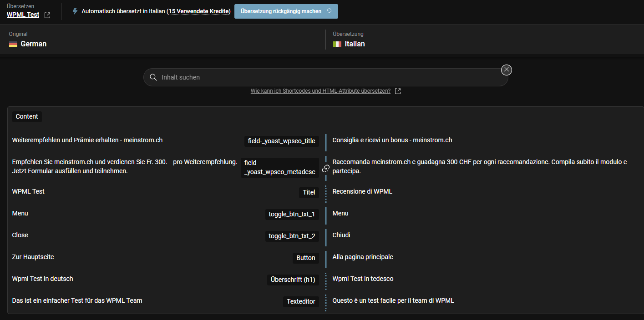Edit translation 'Questo è un test facile'
Viewport: 644px width, 320px height.
pyautogui.click(x=393, y=300)
